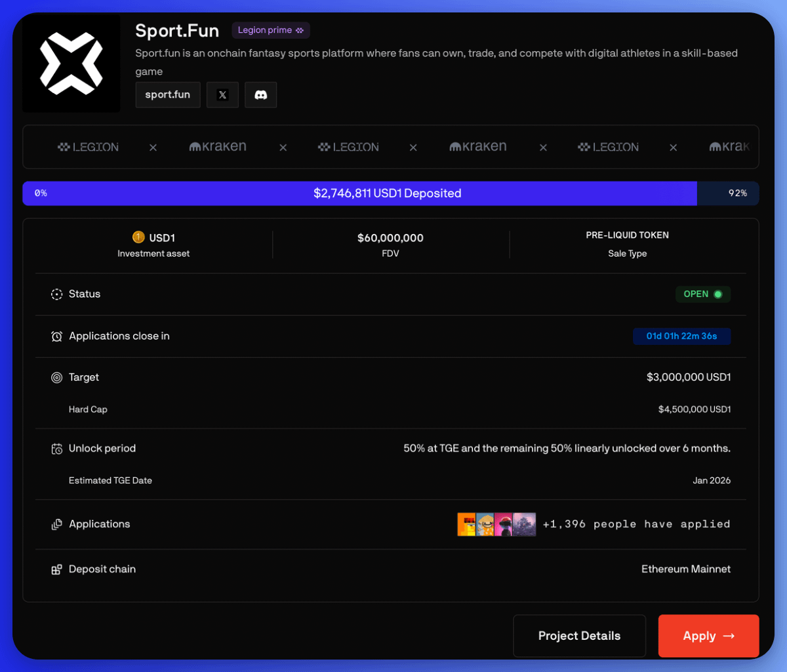Open the Discord link icon
This screenshot has height=672, width=787.
(260, 95)
